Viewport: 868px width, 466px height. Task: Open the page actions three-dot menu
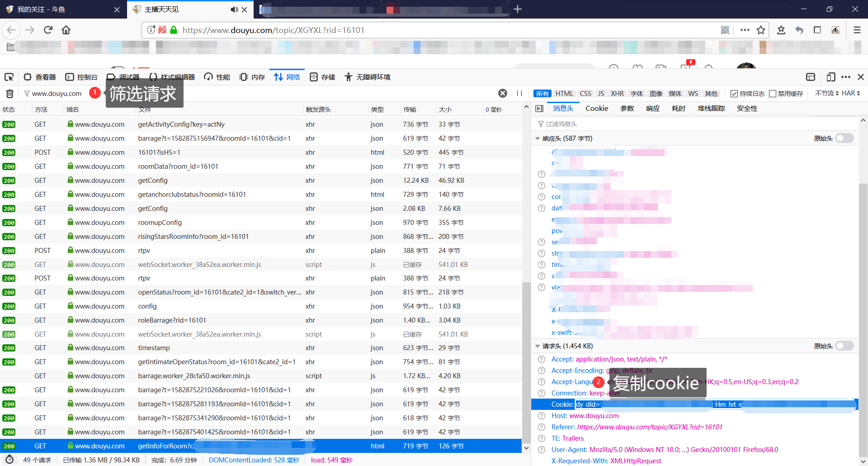(x=745, y=30)
